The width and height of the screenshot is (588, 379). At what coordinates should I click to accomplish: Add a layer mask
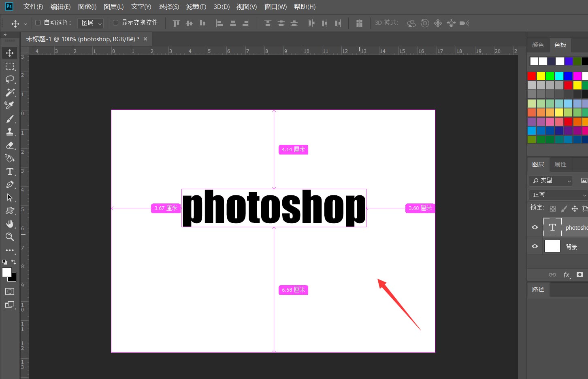click(x=580, y=275)
